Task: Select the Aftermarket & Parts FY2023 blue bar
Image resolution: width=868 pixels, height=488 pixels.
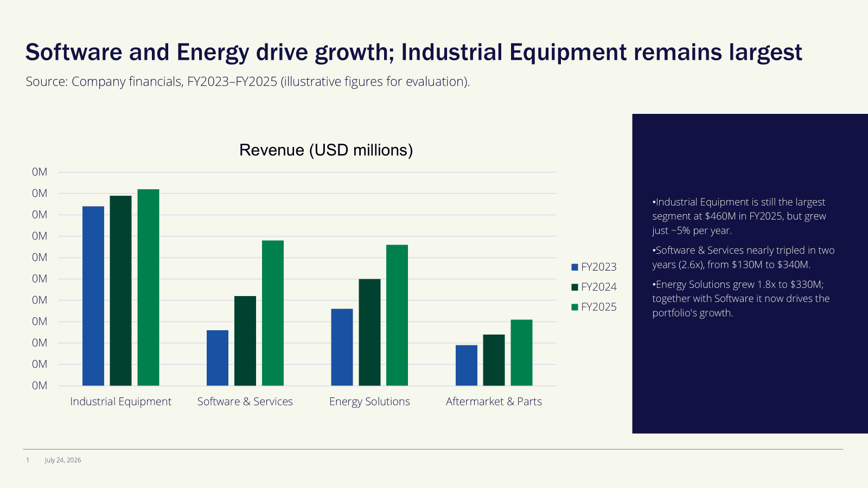Action: [x=467, y=365]
